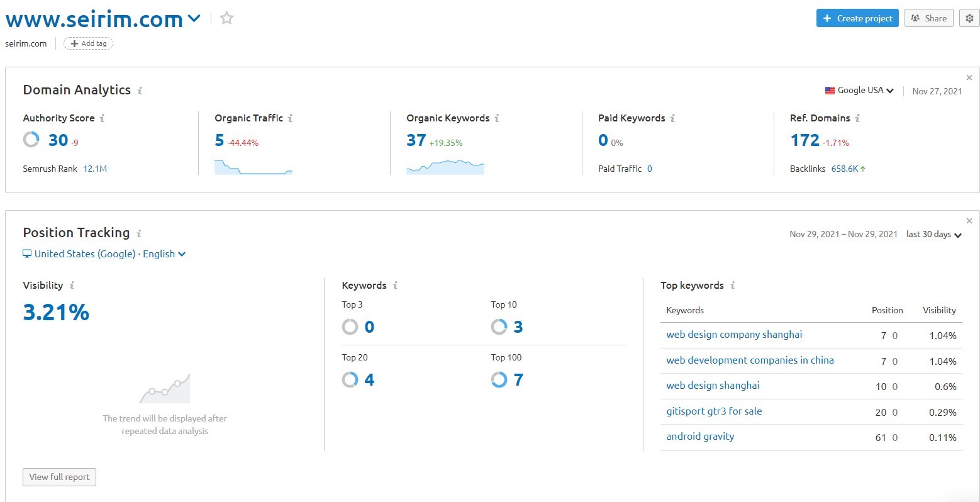This screenshot has width=980, height=502.
Task: Open the Google USA database dropdown
Action: (859, 91)
